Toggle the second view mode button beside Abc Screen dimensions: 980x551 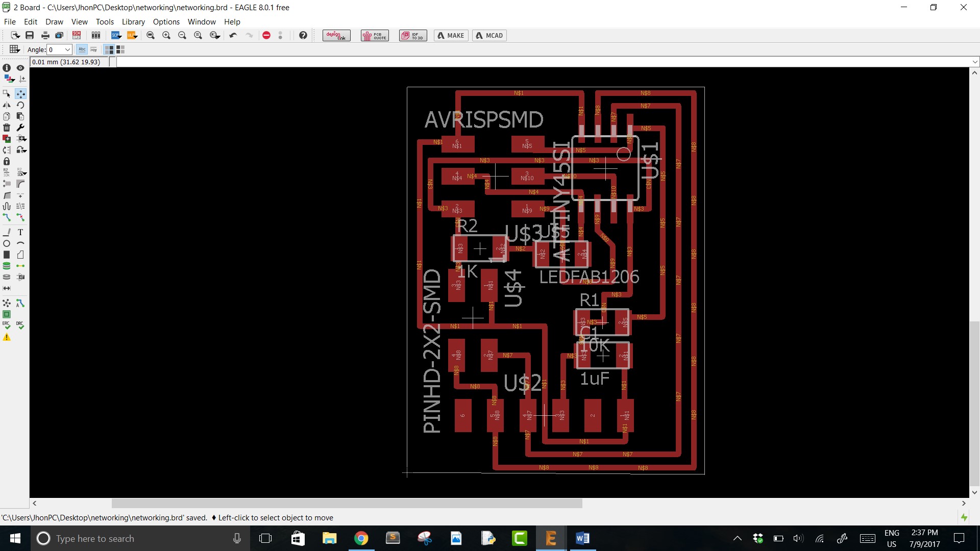tap(120, 49)
